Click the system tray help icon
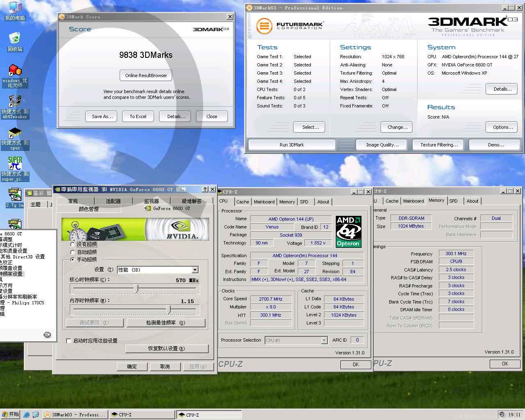Image resolution: width=525 pixels, height=420 pixels. [x=502, y=414]
